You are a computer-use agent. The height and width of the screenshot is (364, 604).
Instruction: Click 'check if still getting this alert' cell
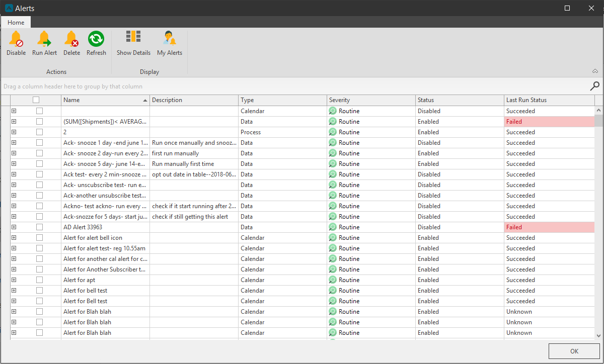point(194,217)
